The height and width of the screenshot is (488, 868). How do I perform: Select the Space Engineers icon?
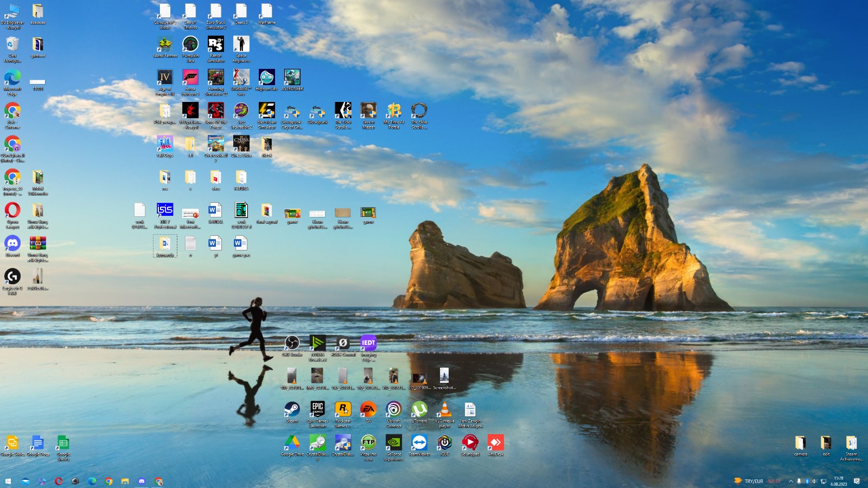point(241,49)
